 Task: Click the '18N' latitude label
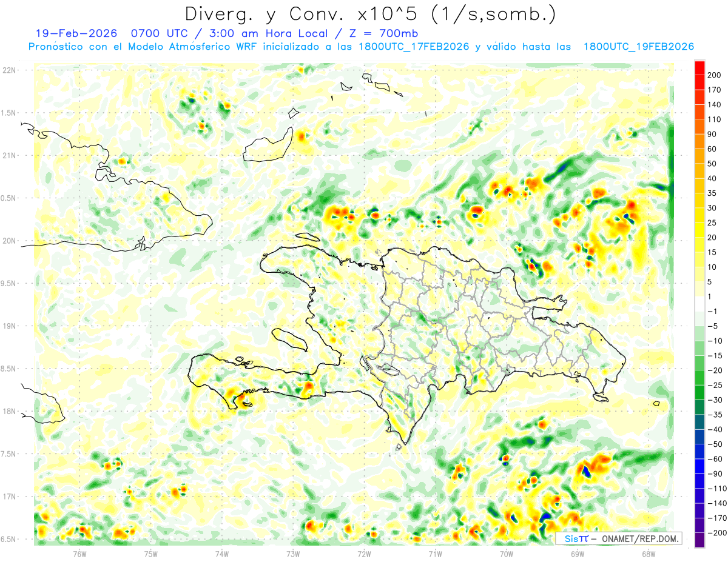(10, 411)
